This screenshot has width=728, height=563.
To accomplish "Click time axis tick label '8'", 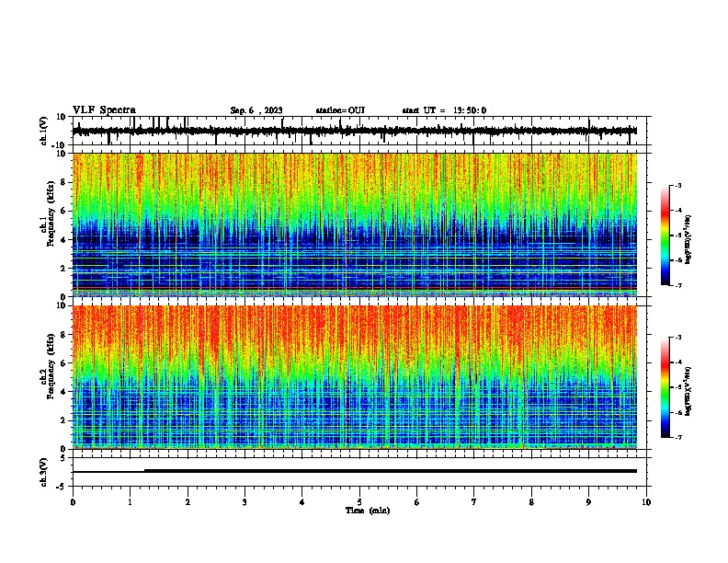I will 531,502.
